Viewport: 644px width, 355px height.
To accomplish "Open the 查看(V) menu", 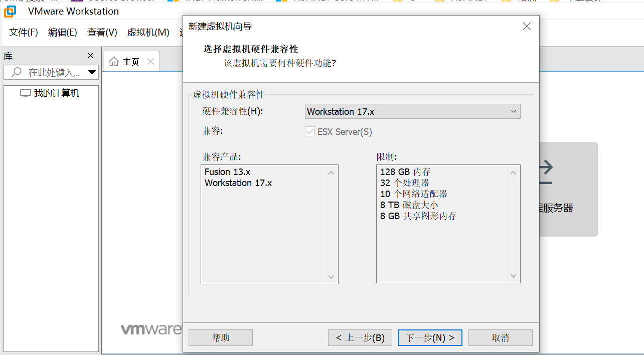I will [102, 33].
